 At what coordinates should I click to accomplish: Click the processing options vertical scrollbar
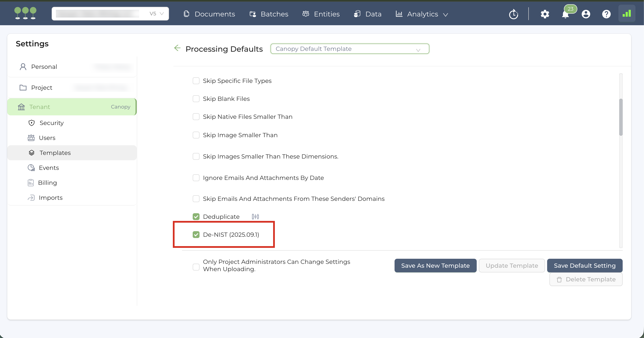point(621,117)
